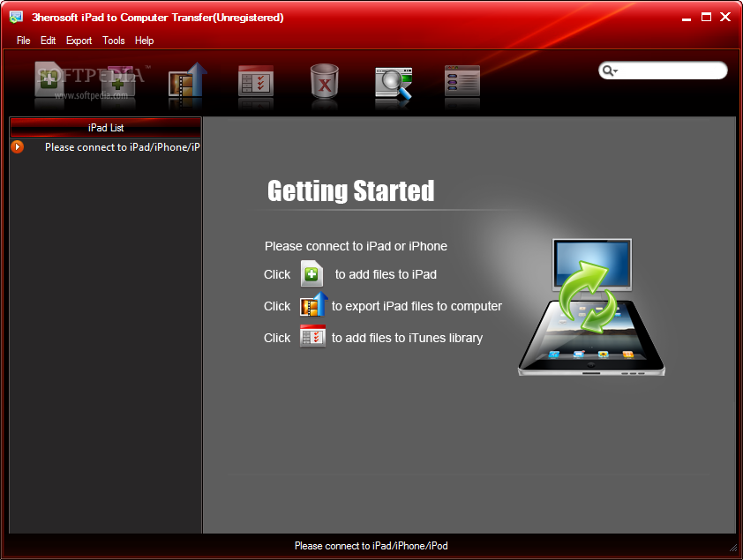This screenshot has height=560, width=743.
Task: Click the list view toolbar icon
Action: pyautogui.click(x=462, y=81)
